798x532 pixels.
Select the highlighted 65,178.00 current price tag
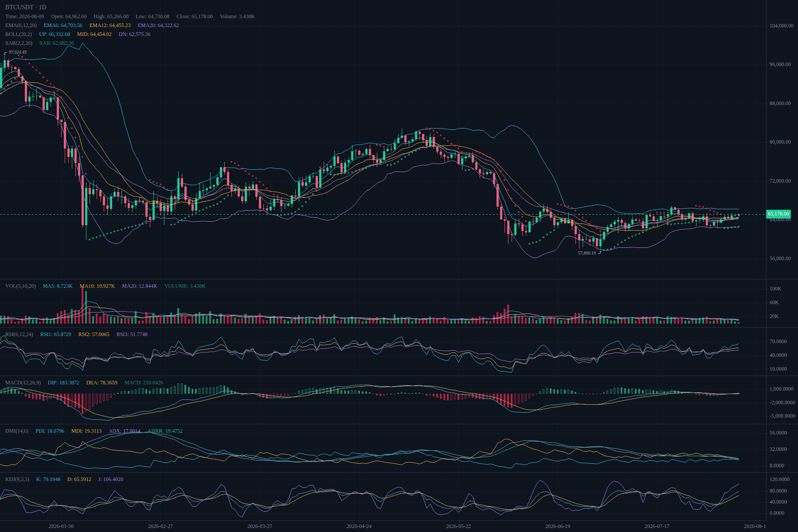click(x=779, y=214)
